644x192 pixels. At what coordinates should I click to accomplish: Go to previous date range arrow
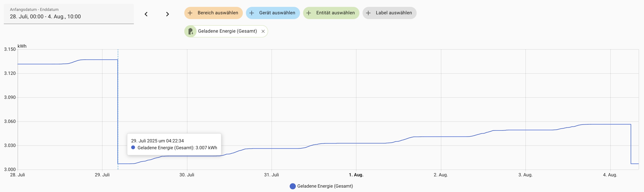point(146,14)
